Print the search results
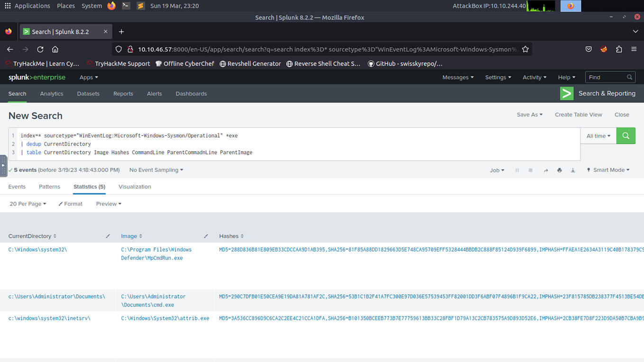 pyautogui.click(x=559, y=170)
